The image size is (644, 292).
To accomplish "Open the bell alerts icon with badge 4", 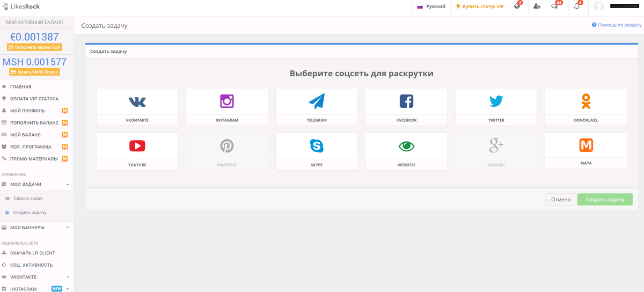I will click(x=577, y=6).
